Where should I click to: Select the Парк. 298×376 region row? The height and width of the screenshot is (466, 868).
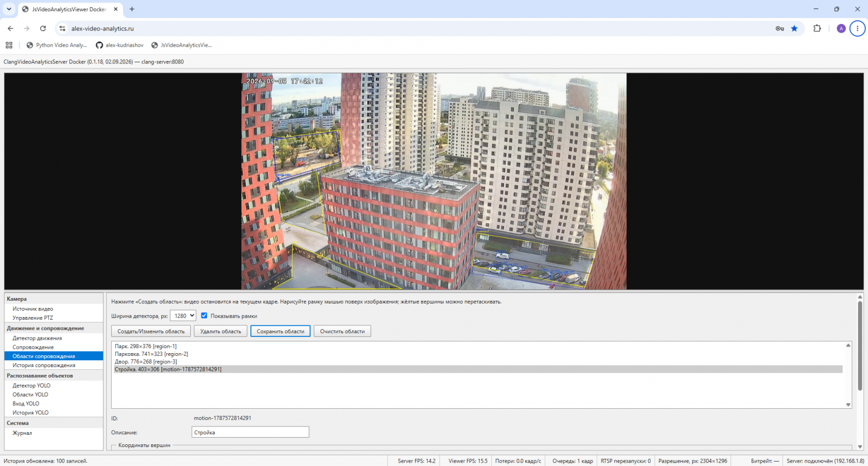[x=478, y=346]
